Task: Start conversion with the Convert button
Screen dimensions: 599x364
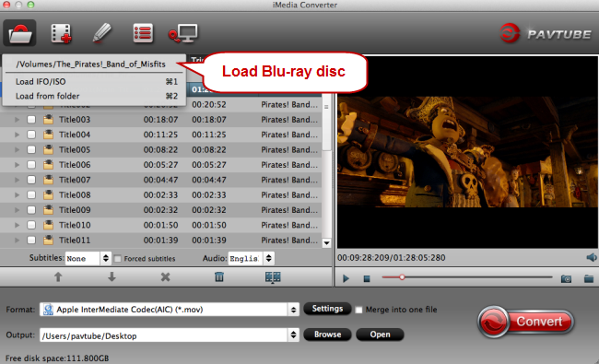Action: point(526,322)
